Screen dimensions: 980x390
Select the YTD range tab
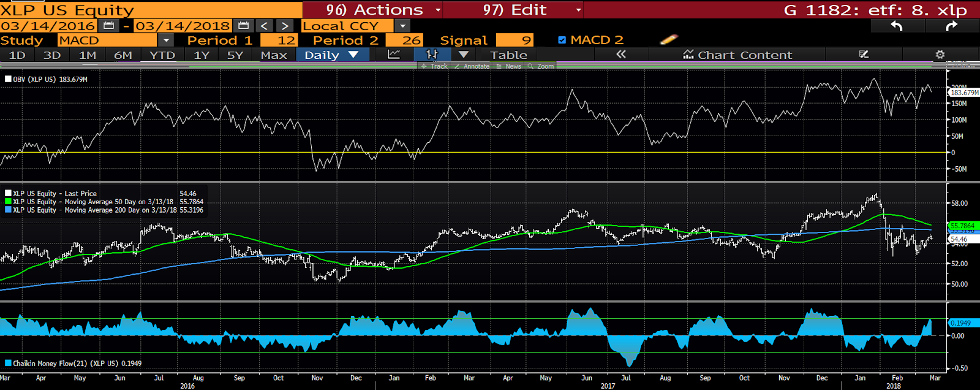[x=162, y=55]
